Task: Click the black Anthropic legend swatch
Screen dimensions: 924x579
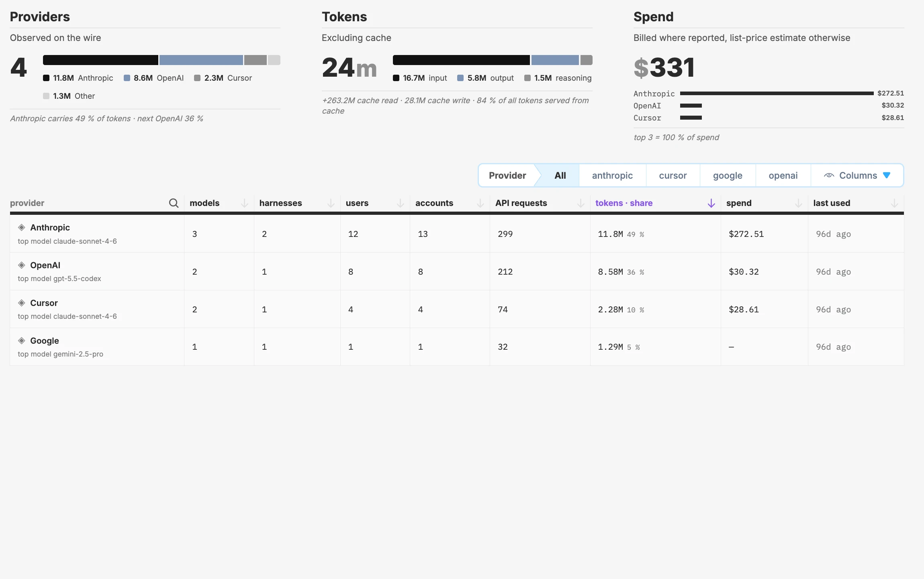Action: click(x=46, y=78)
